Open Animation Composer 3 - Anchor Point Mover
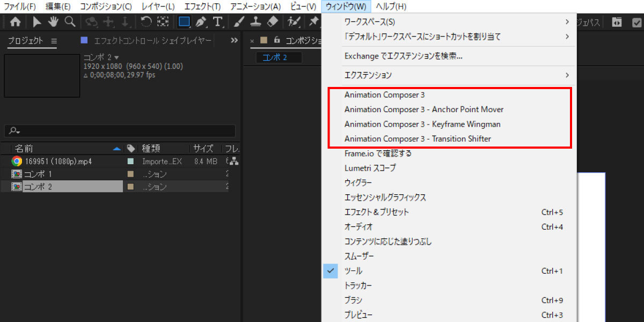This screenshot has height=322, width=644. pos(449,109)
